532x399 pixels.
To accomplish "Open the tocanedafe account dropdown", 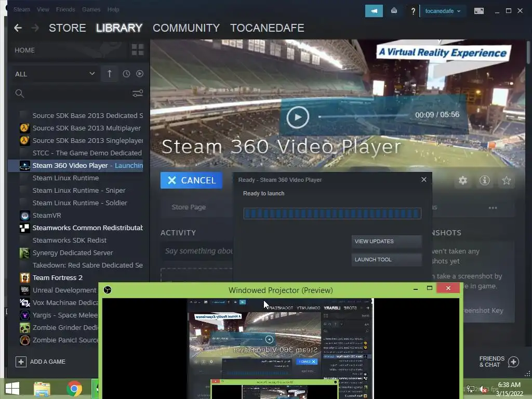I will point(443,11).
